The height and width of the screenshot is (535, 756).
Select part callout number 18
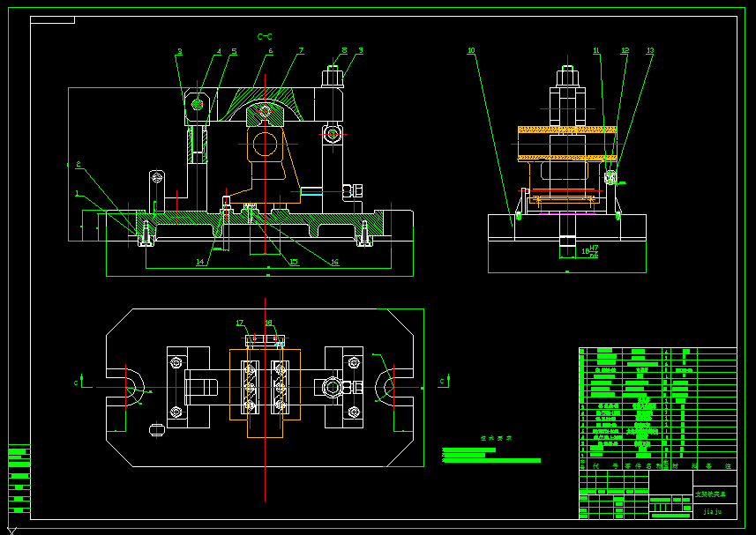click(268, 323)
